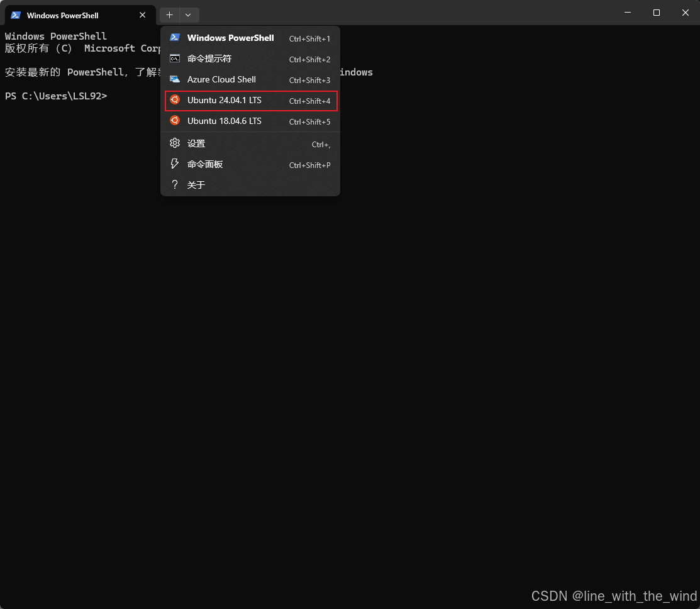Image resolution: width=700 pixels, height=609 pixels.
Task: Click Ubuntu logo beside 18.04.6 LTS
Action: (x=175, y=121)
